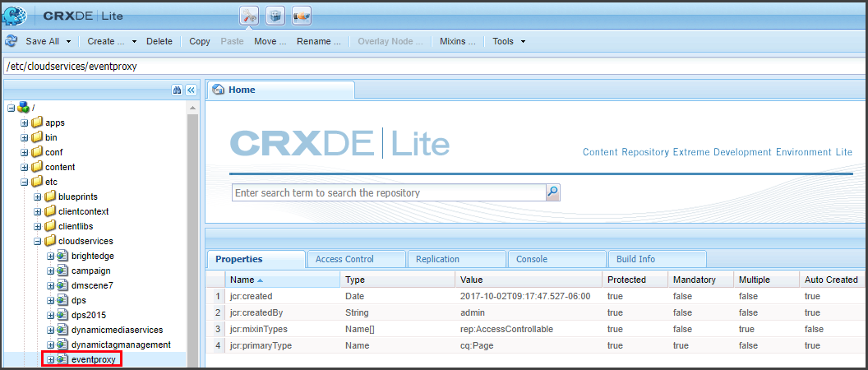The width and height of the screenshot is (868, 370).
Task: Select the jcr:primaryType property row
Action: pyautogui.click(x=536, y=345)
